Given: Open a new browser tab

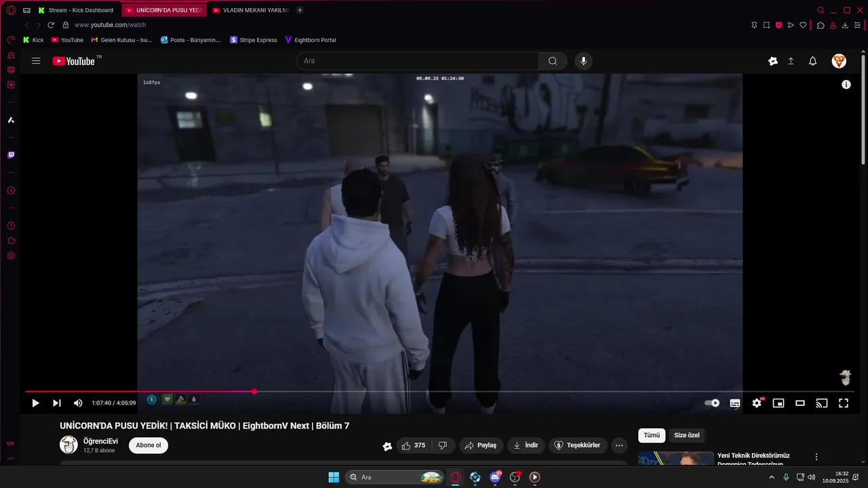Looking at the screenshot, I should tap(300, 10).
